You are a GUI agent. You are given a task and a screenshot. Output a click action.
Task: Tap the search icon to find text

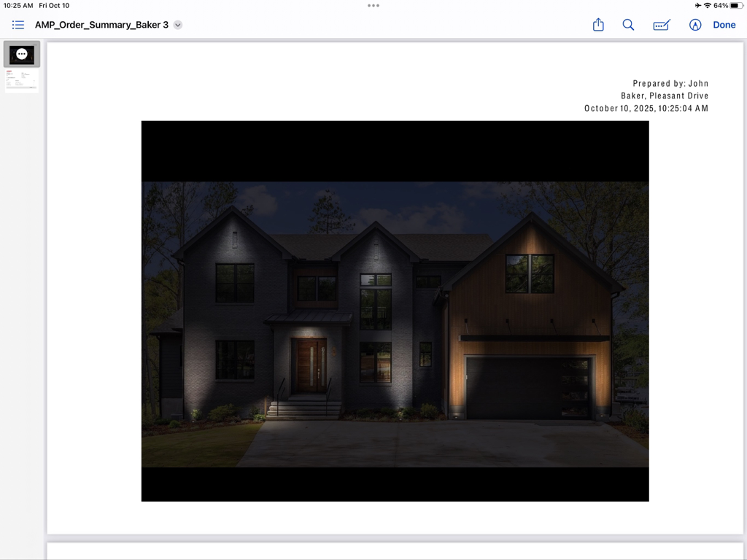tap(628, 24)
